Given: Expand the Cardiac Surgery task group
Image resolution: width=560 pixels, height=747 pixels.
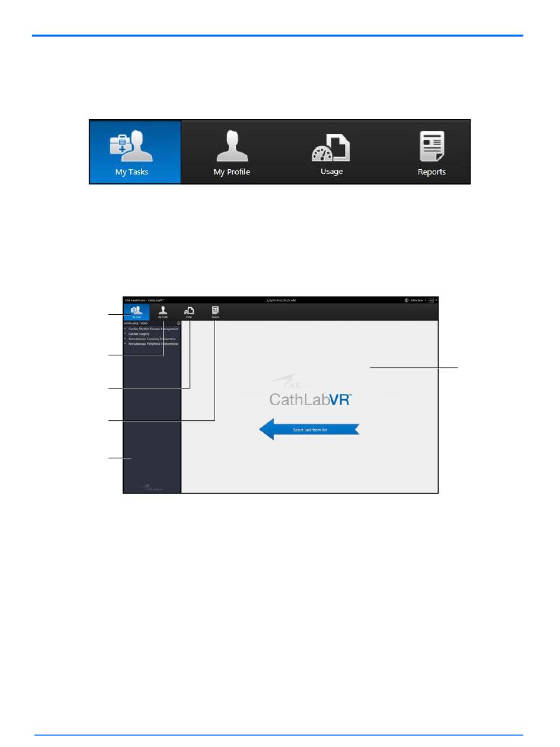Looking at the screenshot, I should (x=138, y=334).
